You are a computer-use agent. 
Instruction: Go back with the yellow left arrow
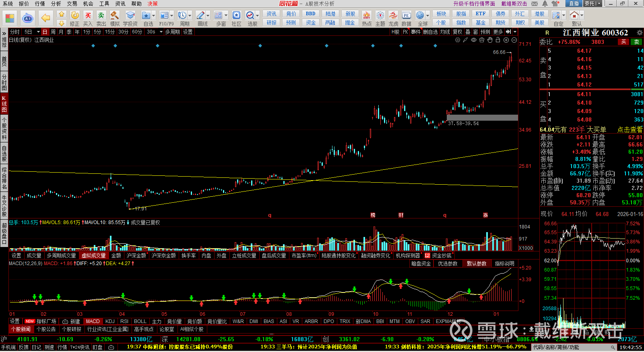[x=45, y=18]
